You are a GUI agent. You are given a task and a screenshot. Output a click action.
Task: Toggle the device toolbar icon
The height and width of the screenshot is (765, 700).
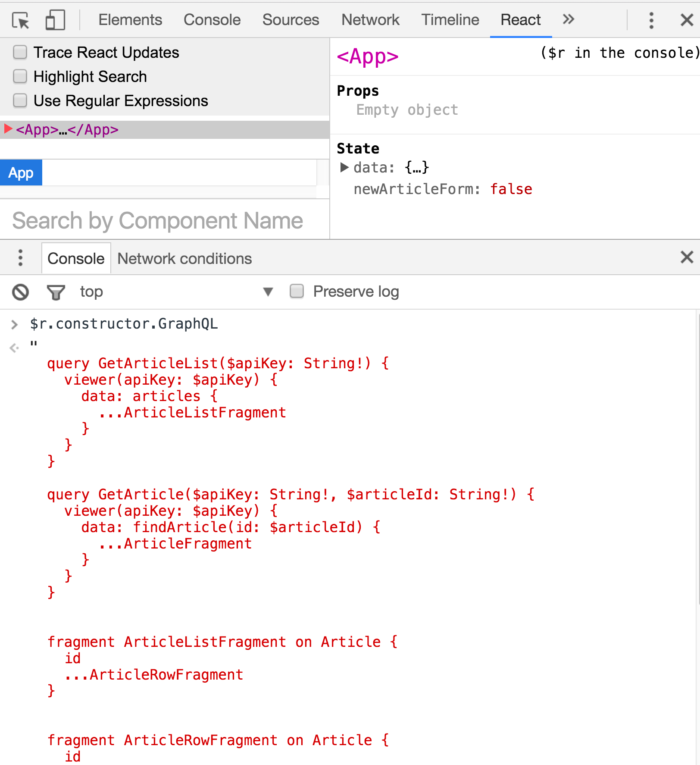54,20
